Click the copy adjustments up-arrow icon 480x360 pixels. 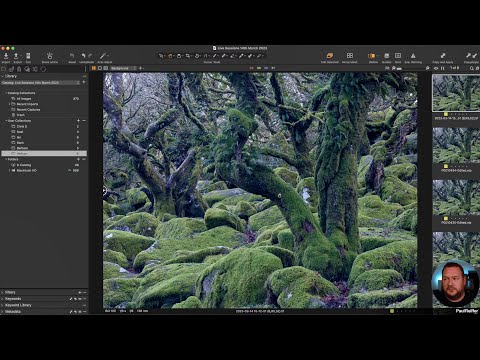tap(468, 56)
